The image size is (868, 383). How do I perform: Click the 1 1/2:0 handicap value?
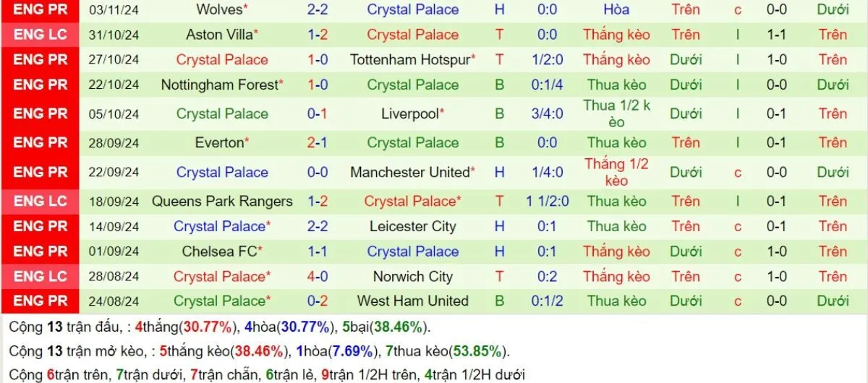(x=546, y=201)
